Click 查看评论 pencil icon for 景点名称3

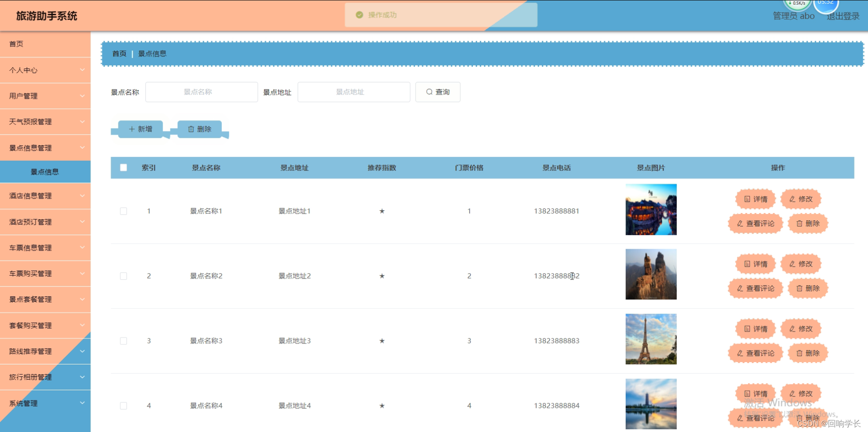740,353
